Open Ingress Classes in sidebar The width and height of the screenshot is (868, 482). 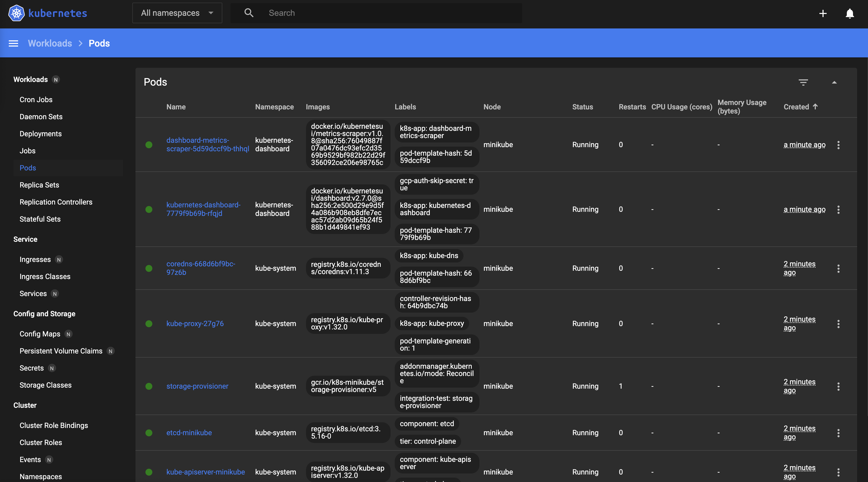[x=45, y=276]
